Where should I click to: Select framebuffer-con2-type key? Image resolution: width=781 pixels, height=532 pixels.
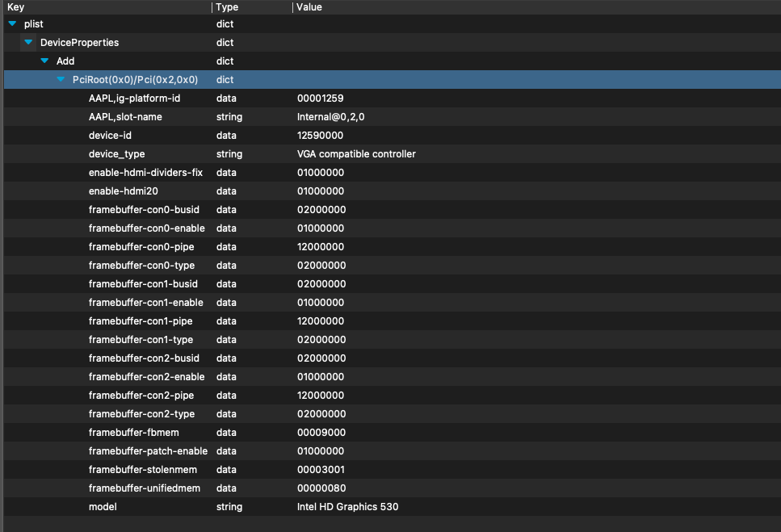[x=141, y=414]
